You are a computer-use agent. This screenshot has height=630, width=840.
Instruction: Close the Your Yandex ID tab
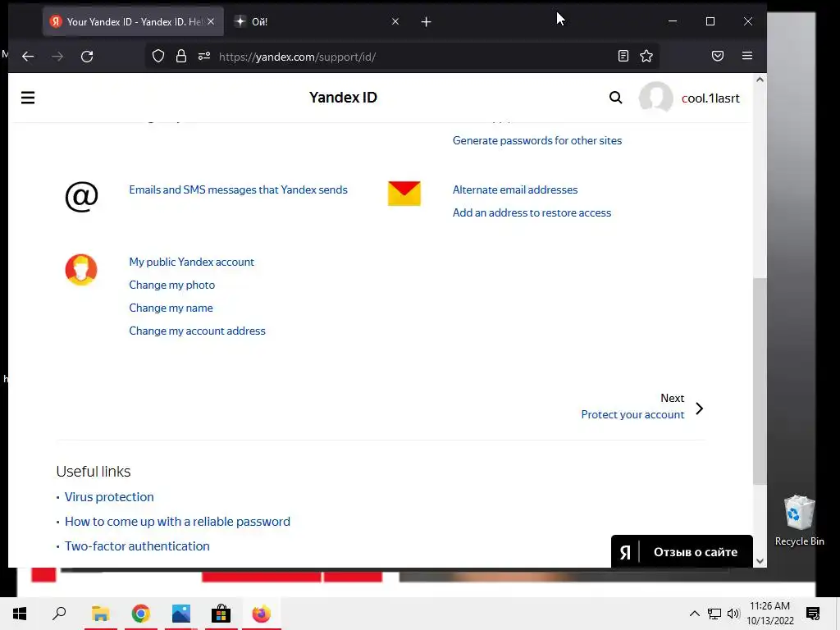211,21
